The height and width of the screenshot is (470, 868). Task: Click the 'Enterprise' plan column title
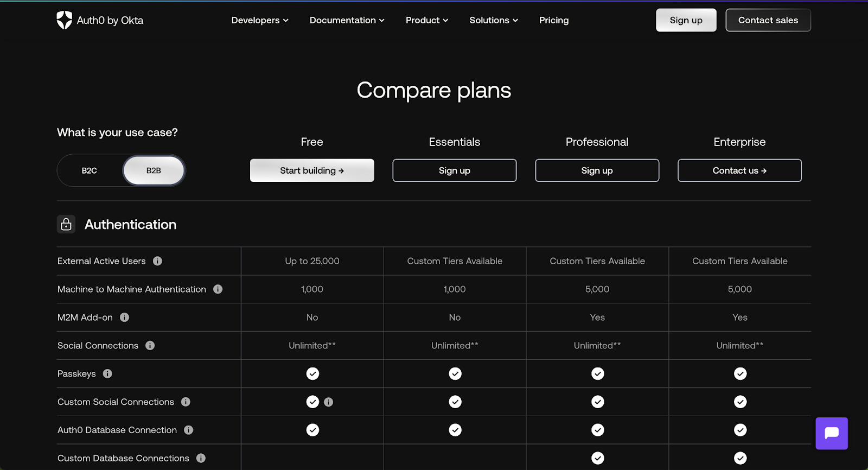pos(739,142)
